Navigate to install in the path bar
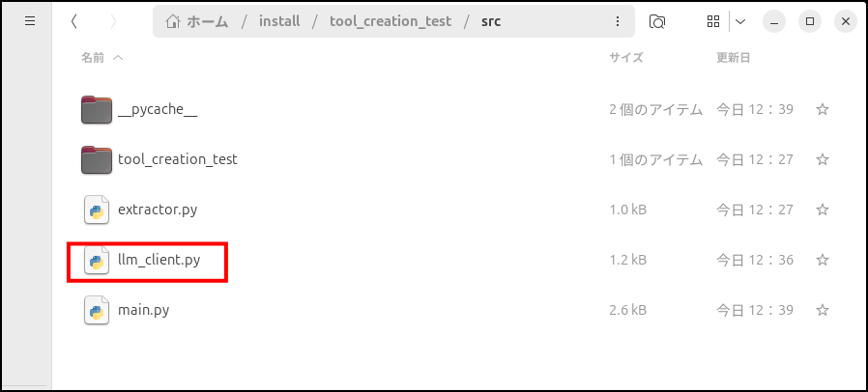This screenshot has width=868, height=392. coord(279,21)
